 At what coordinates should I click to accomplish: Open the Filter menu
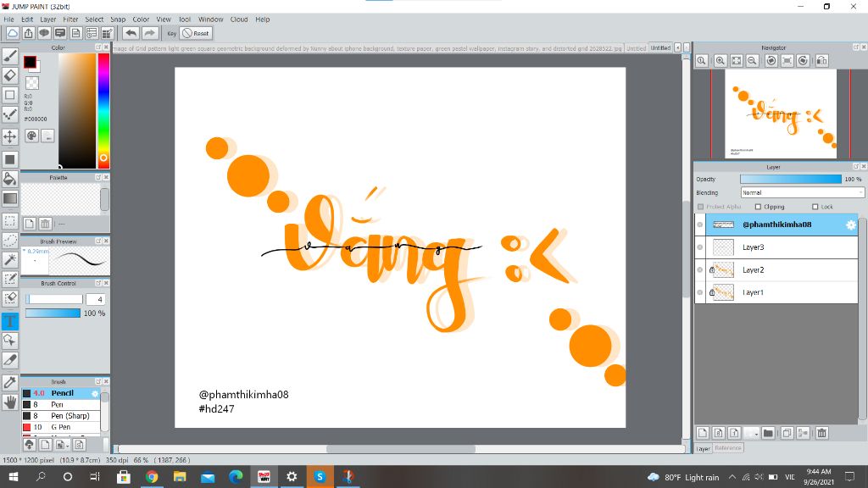click(x=70, y=19)
